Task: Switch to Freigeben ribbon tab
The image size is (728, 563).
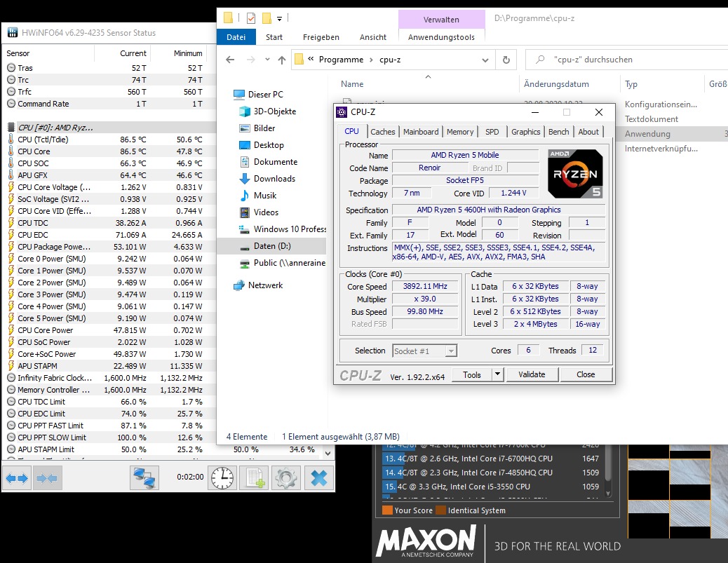Action: pos(321,37)
